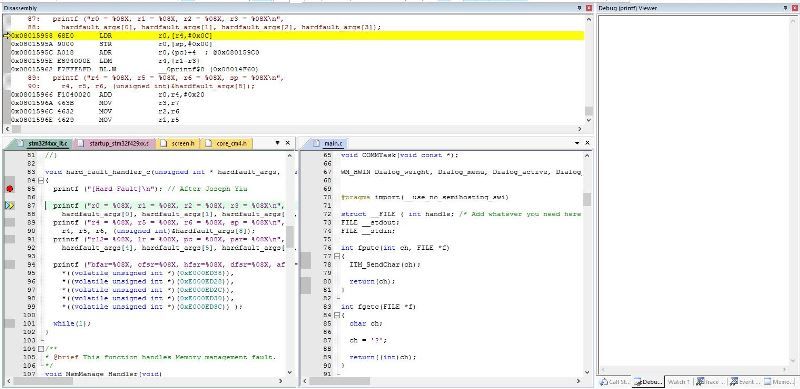Viewport: 800px width, 389px height.
Task: Click the current-execution arrow marker on line 87
Action: (10, 205)
